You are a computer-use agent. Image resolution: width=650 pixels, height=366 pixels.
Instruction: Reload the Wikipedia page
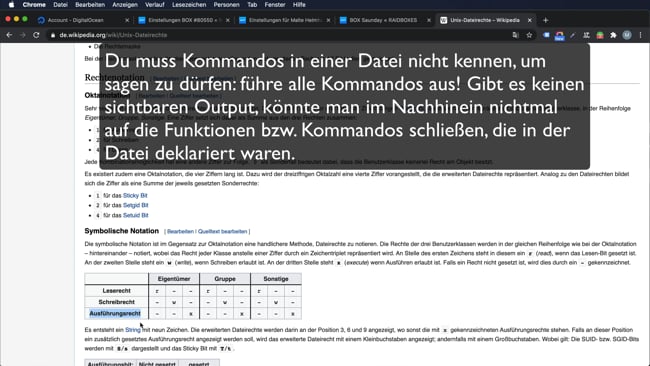point(36,35)
